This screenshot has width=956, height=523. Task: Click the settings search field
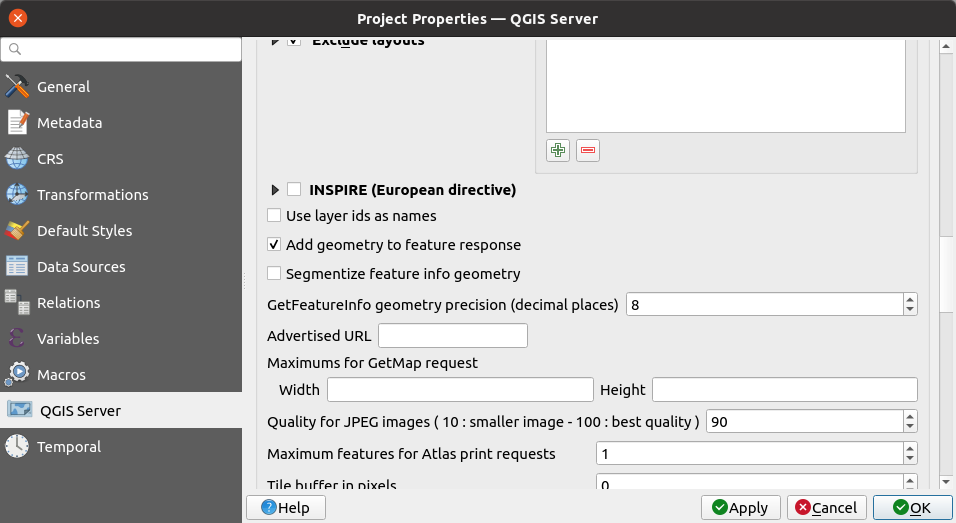click(x=121, y=49)
